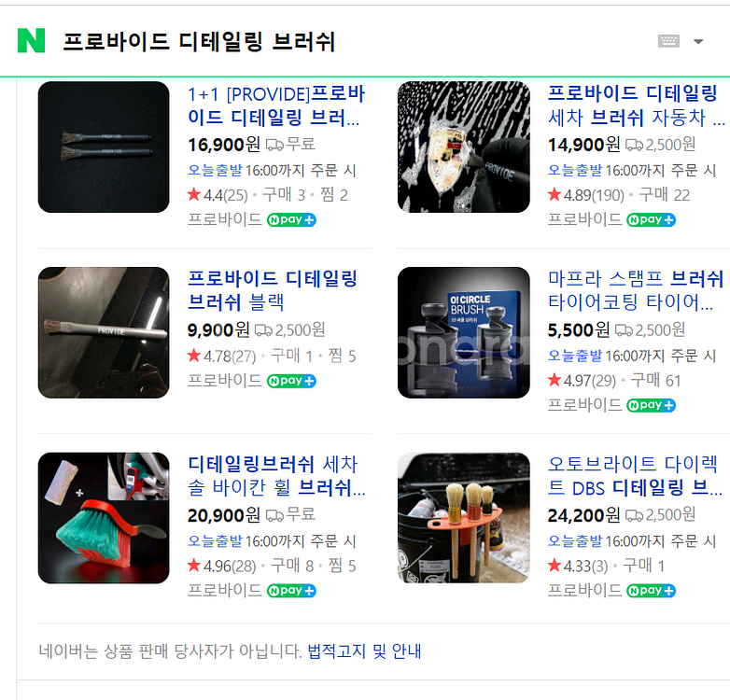Click Npay+ badge on 5,500원 item
The image size is (730, 700).
click(652, 405)
